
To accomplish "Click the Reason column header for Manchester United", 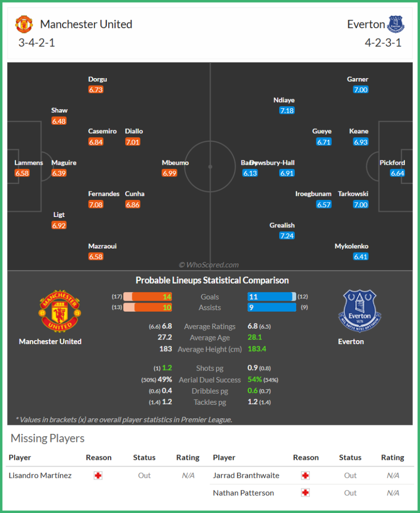I will tap(99, 457).
